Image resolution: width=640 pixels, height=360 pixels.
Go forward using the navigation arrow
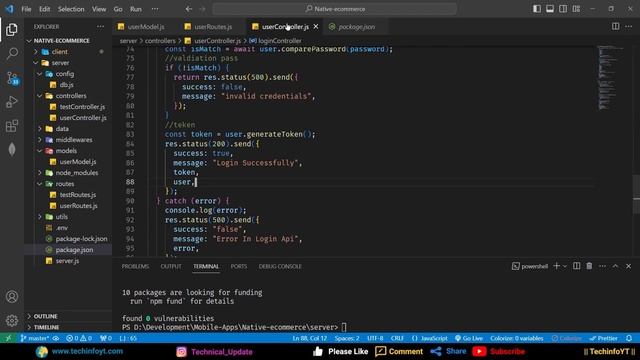point(203,9)
